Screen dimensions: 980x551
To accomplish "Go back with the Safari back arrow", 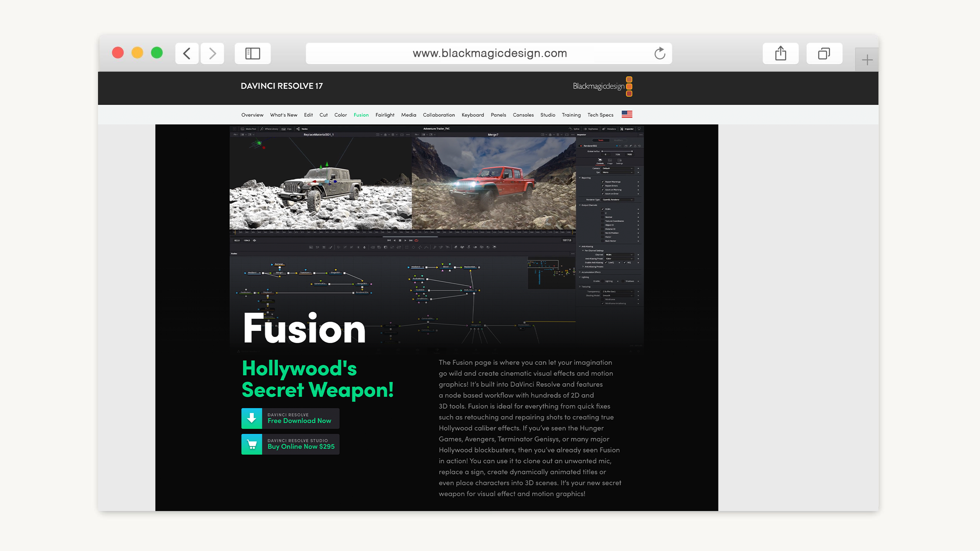I will 187,53.
